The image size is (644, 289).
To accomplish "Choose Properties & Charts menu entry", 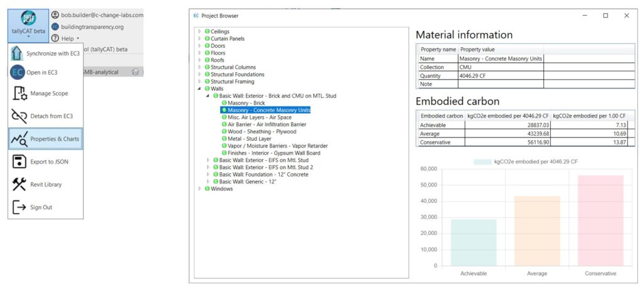I will point(45,139).
